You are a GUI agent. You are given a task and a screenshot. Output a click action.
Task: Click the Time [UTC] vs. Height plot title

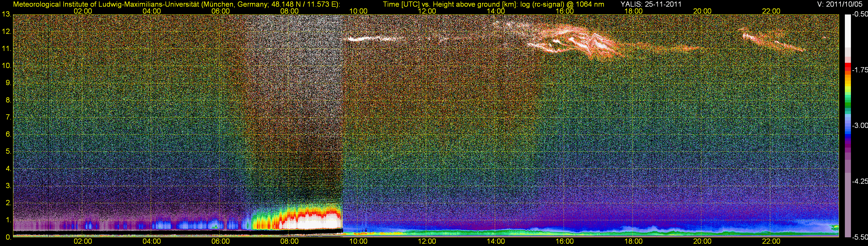(x=493, y=4)
